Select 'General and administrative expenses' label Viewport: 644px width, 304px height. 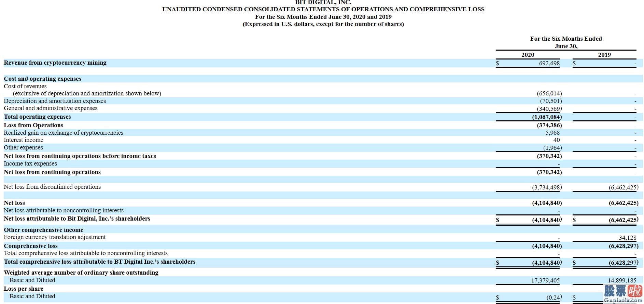51,108
